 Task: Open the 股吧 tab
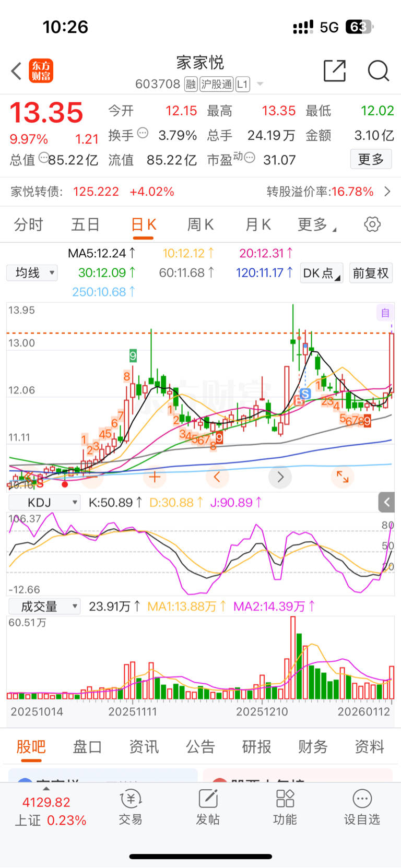tap(31, 747)
